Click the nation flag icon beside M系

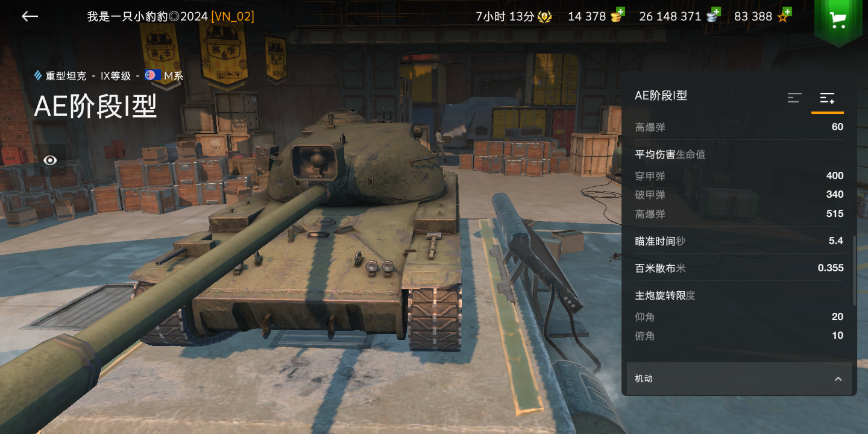pyautogui.click(x=153, y=75)
